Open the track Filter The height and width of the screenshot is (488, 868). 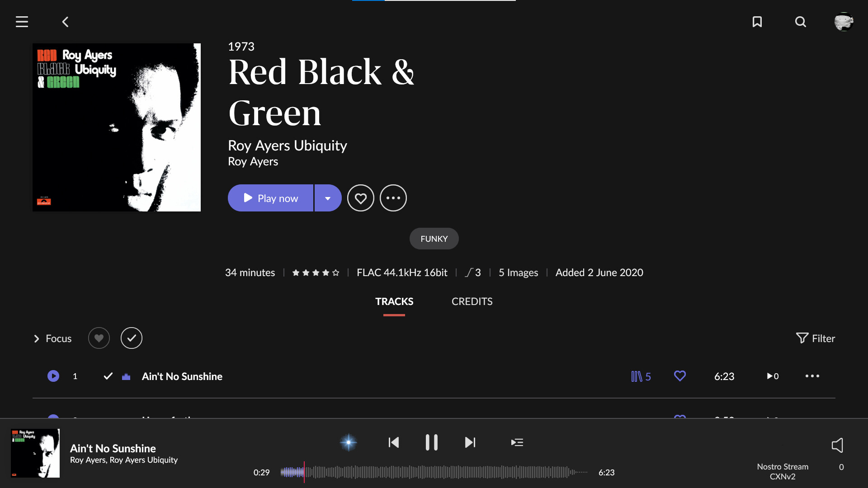pyautogui.click(x=816, y=338)
